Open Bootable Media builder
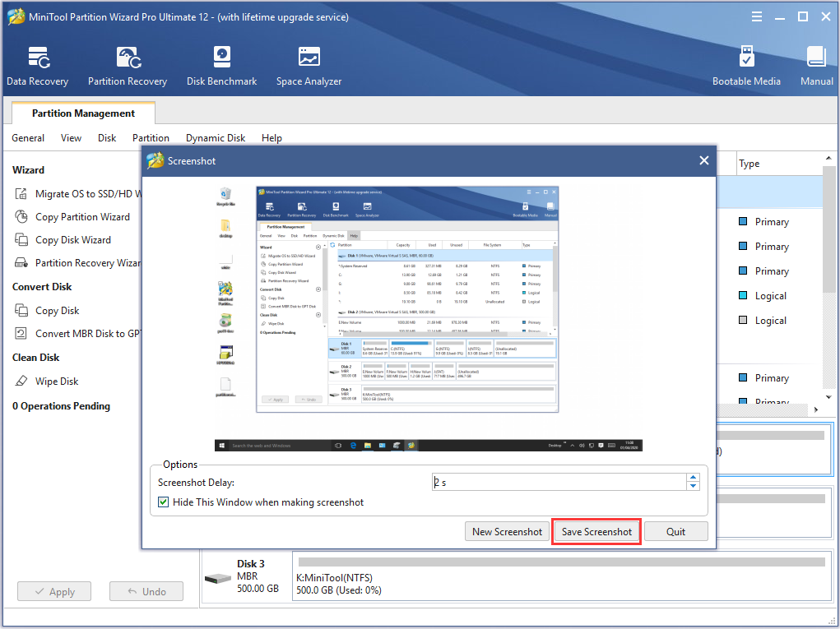 (x=746, y=66)
